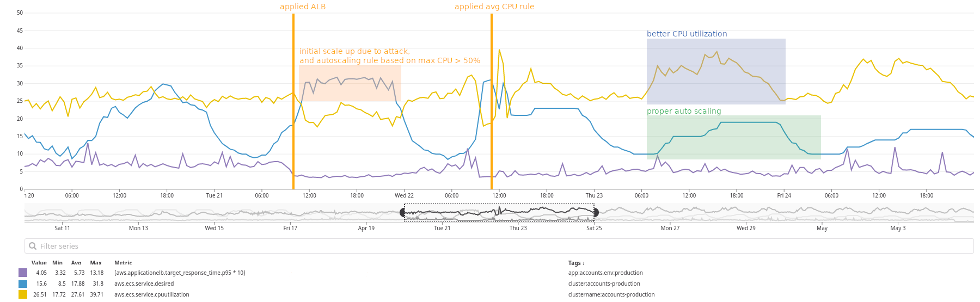
Task: Click the purple swatch for target_response_time series
Action: (x=23, y=273)
